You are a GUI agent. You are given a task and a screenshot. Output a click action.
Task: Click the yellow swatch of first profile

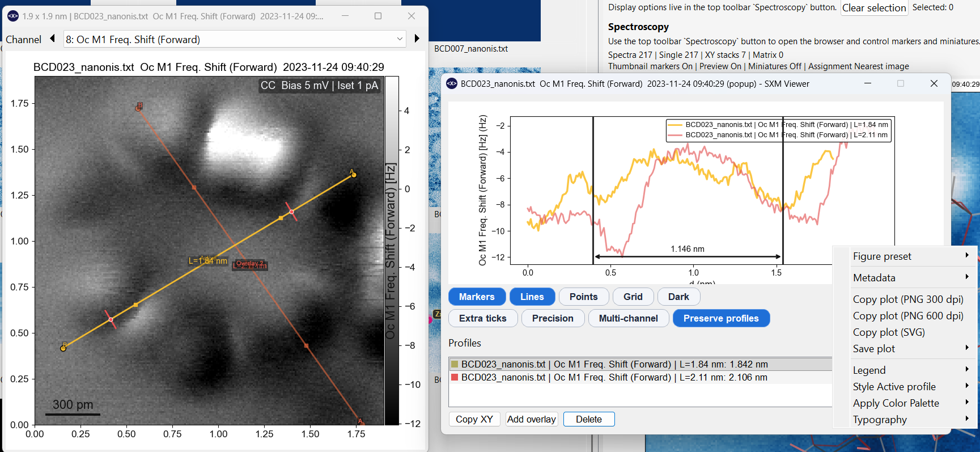tap(454, 364)
